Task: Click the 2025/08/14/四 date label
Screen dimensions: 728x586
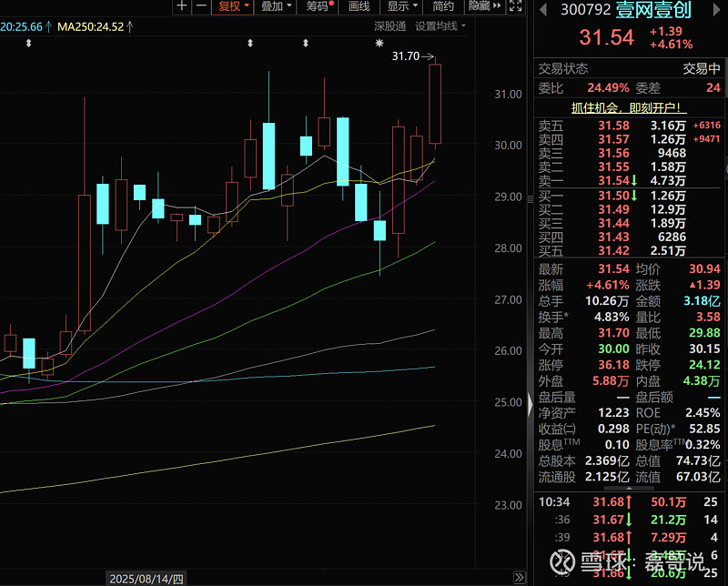Action: (147, 579)
